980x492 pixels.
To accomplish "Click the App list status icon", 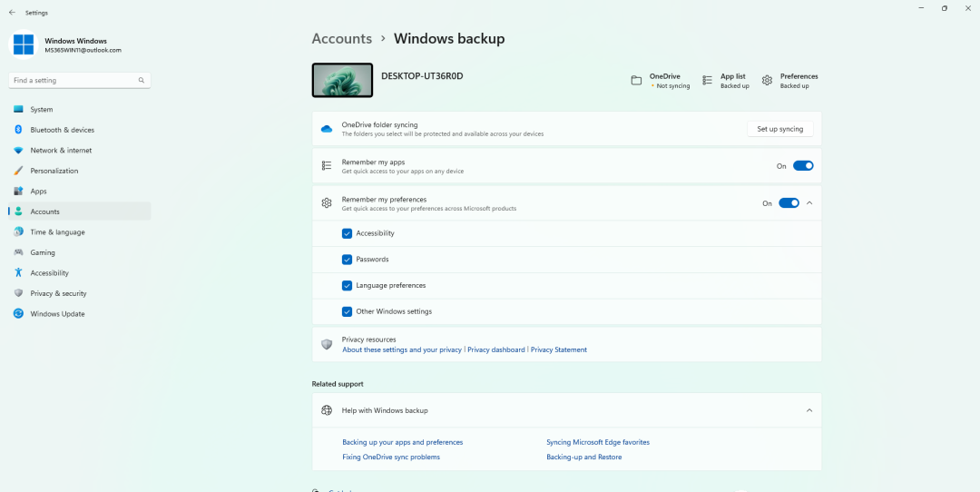I will [x=707, y=81].
